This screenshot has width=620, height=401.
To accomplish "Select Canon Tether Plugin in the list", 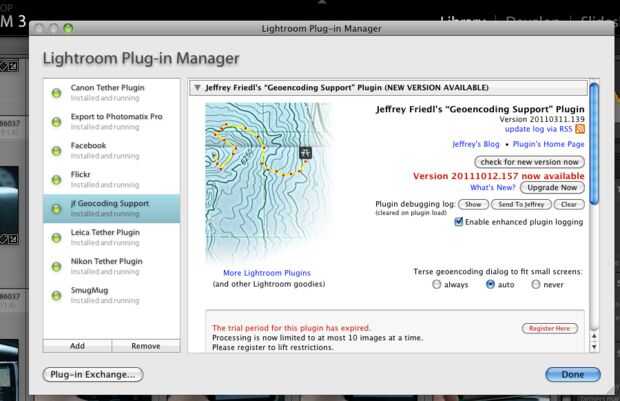I will pos(112,93).
